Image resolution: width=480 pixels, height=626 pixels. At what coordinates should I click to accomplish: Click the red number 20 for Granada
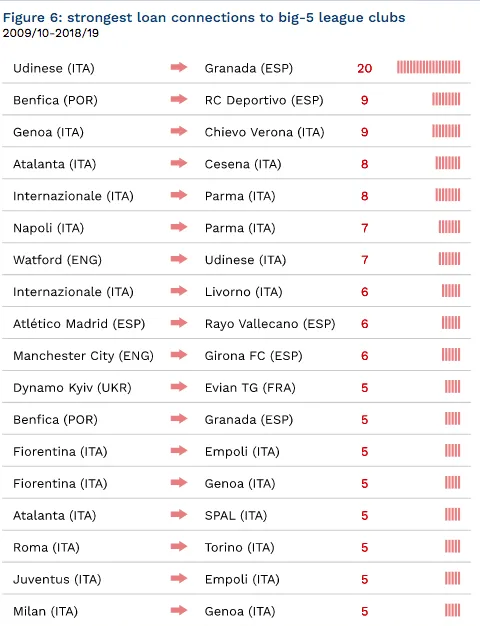pyautogui.click(x=365, y=68)
